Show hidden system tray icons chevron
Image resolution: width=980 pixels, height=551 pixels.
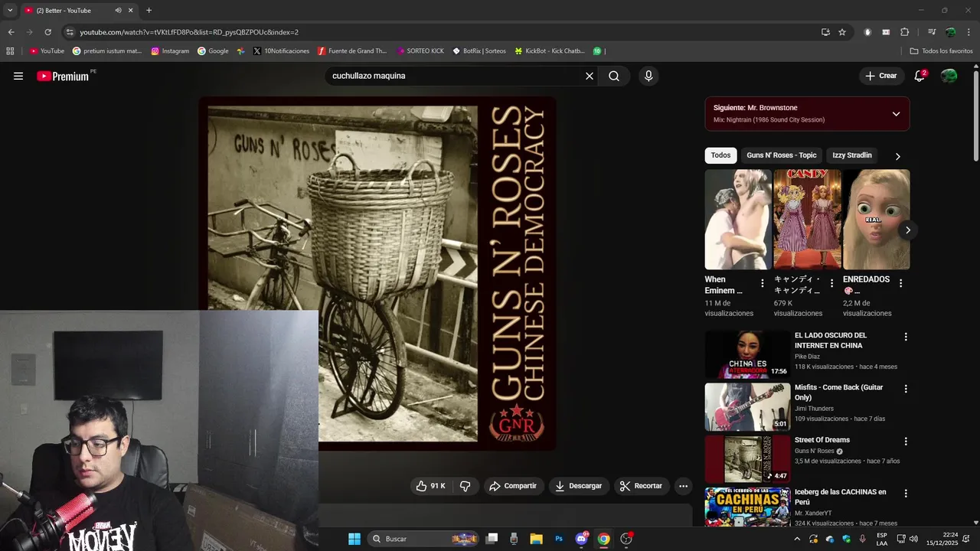797,539
